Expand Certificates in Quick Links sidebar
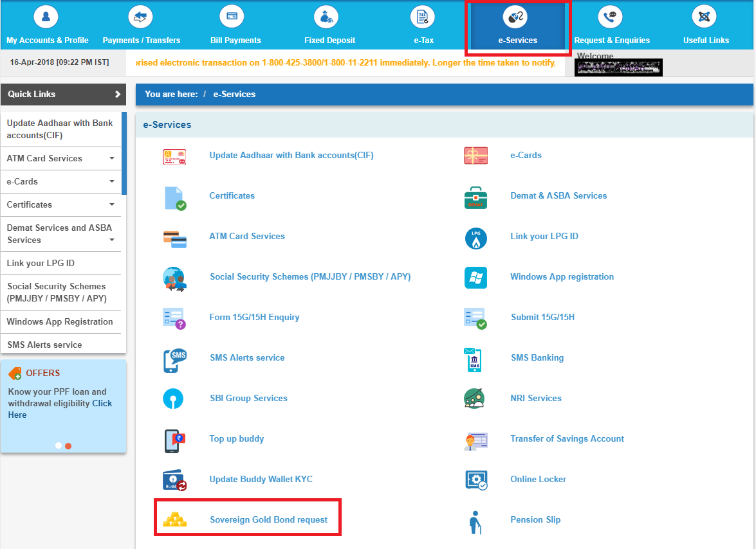756x549 pixels. tap(112, 204)
